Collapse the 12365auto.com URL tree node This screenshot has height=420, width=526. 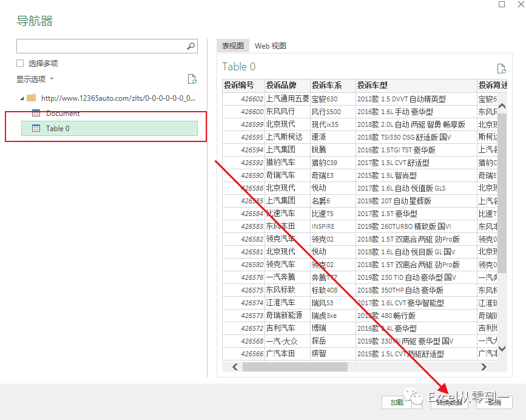coord(22,98)
